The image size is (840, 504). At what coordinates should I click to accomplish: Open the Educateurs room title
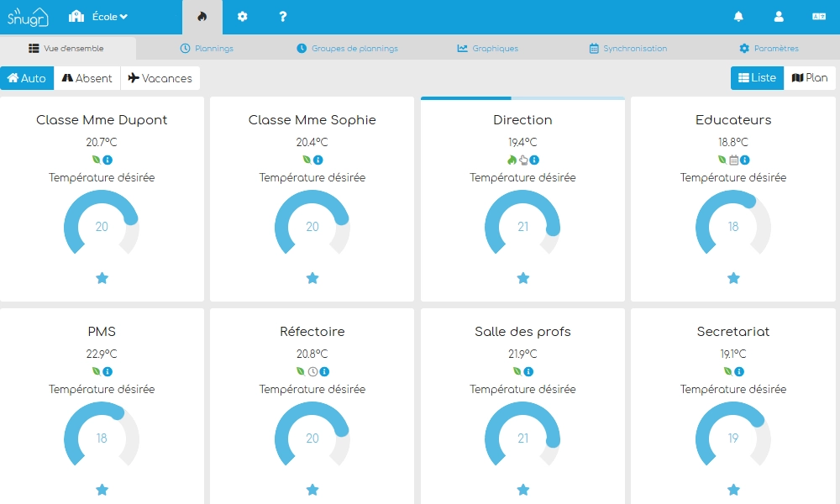733,120
